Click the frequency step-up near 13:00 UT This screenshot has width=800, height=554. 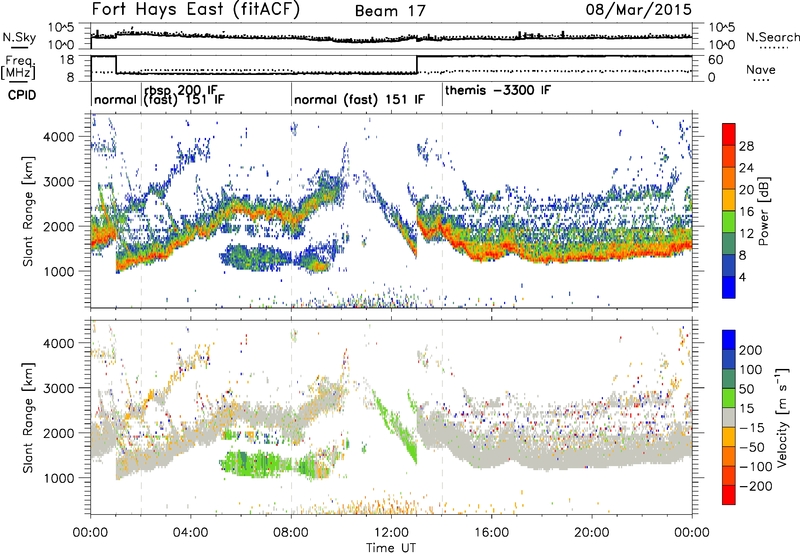coord(417,64)
